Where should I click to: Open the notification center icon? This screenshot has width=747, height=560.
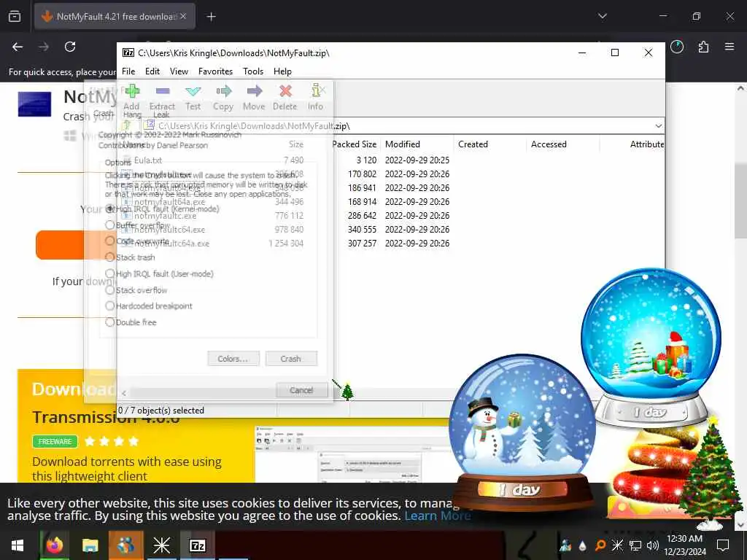click(723, 545)
